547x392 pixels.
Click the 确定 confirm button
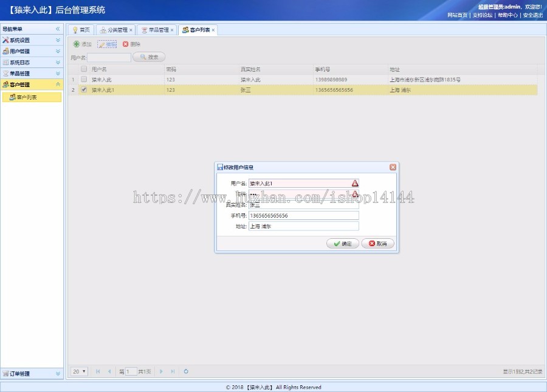342,244
